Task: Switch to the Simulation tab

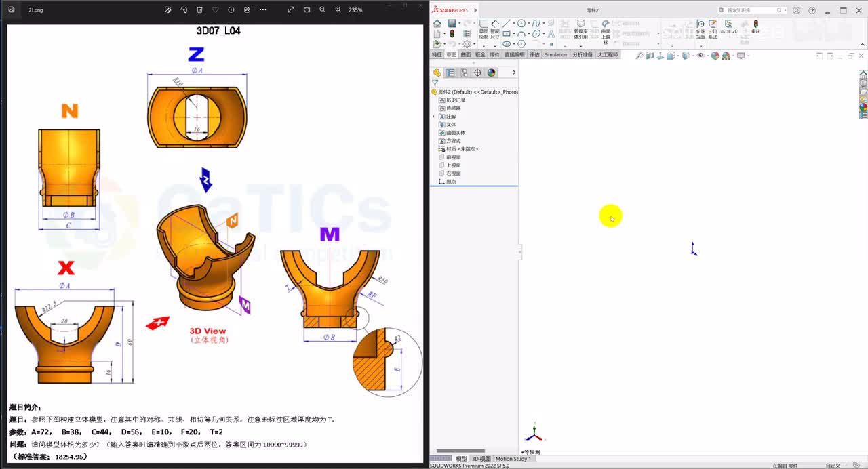Action: 555,54
